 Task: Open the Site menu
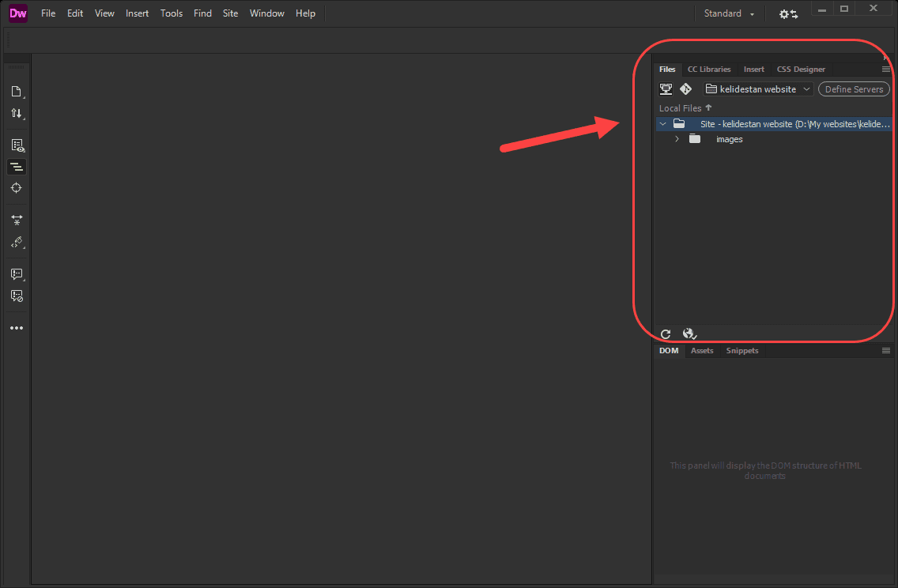(x=230, y=13)
